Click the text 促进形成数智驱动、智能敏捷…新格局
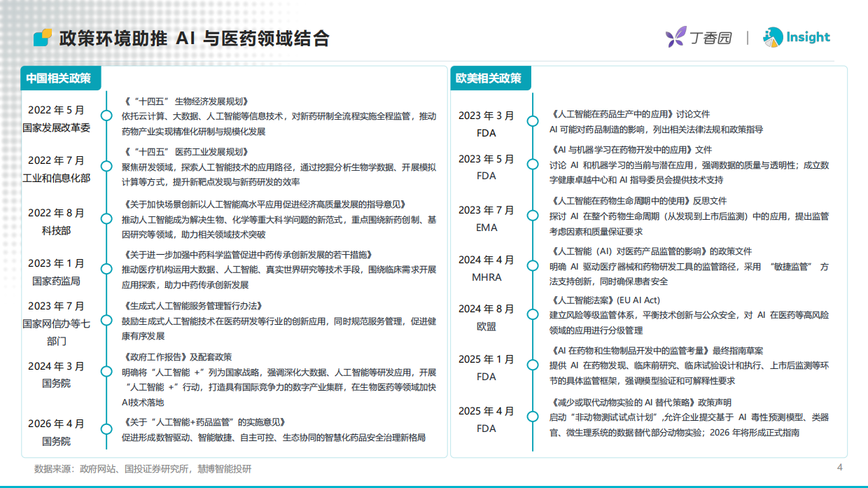Screen dimensions: 868x488 (x=274, y=438)
